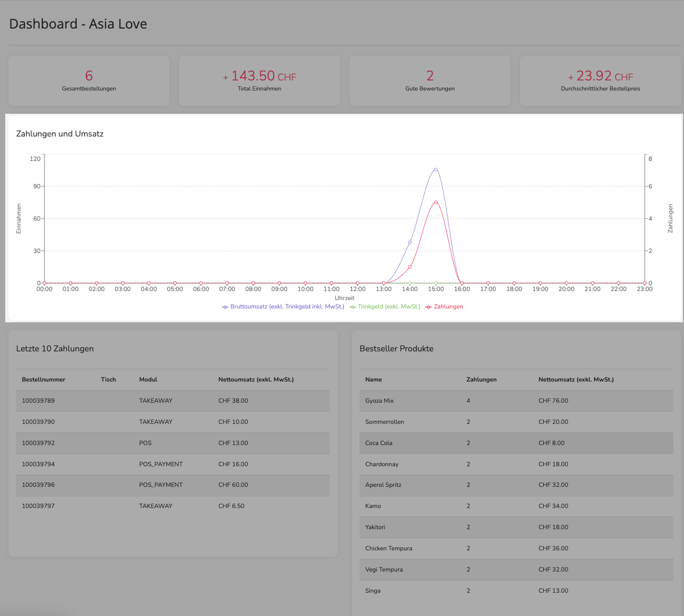Screen dimensions: 684x616
Task: Open the Total Einnahmen summary card
Action: 259,80
